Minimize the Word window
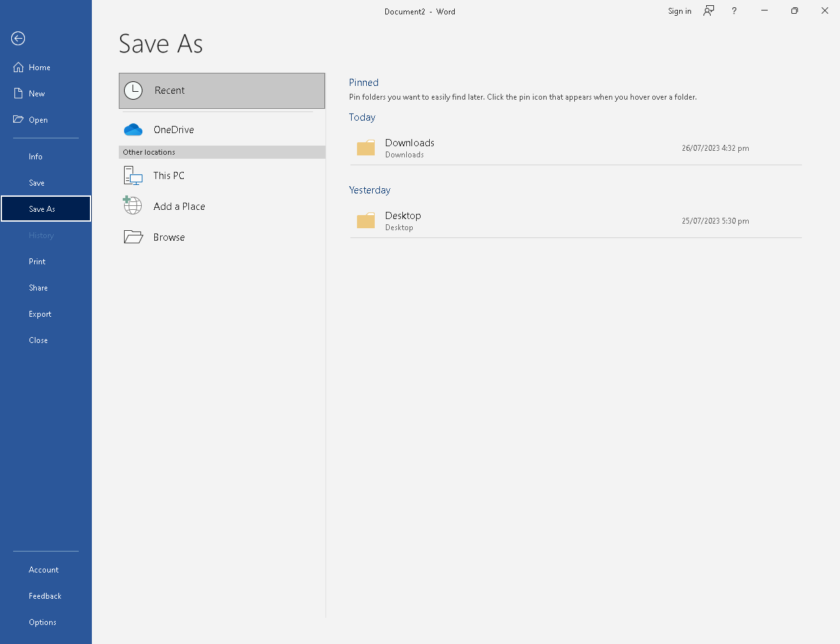840x644 pixels. pyautogui.click(x=765, y=10)
